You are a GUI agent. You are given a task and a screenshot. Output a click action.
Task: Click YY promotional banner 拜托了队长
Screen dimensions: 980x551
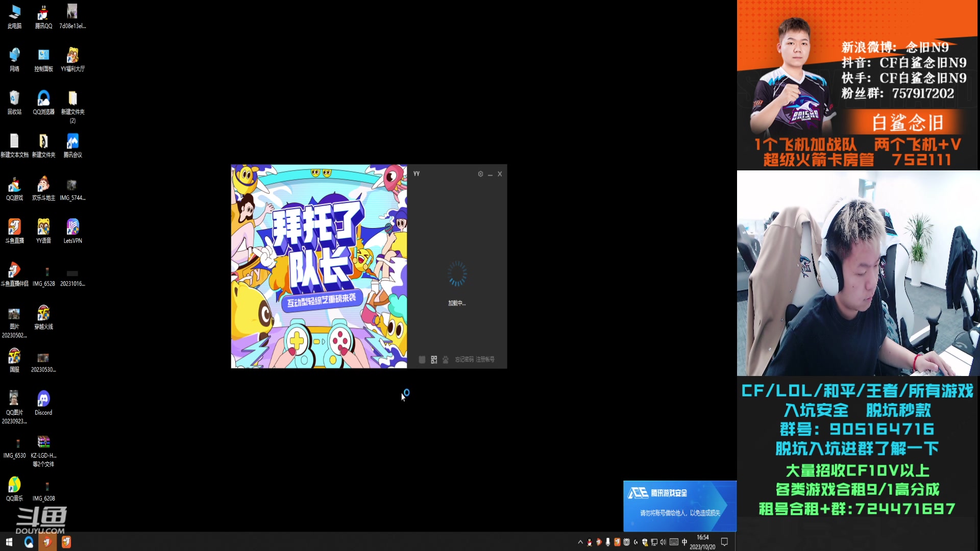click(x=319, y=266)
